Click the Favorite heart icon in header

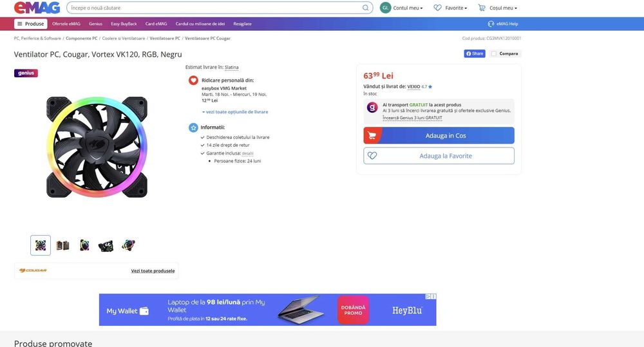pos(437,8)
